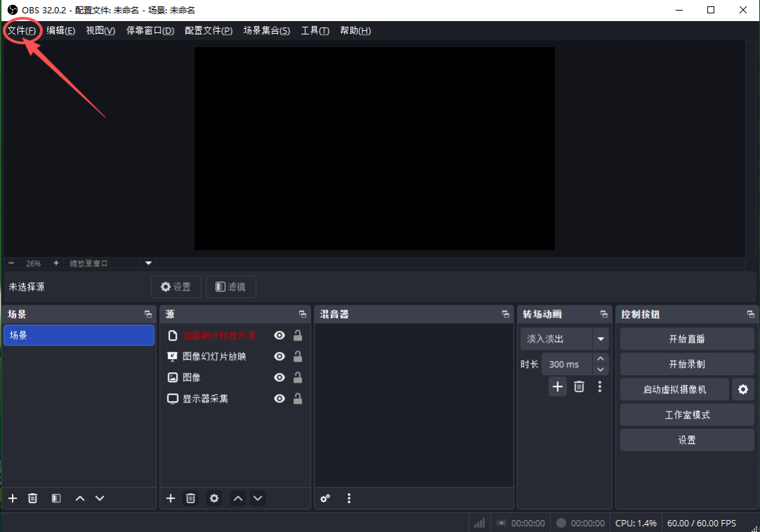The image size is (760, 532).
Task: Expand the 缩放至窗口 preview scale dropdown
Action: 148,263
